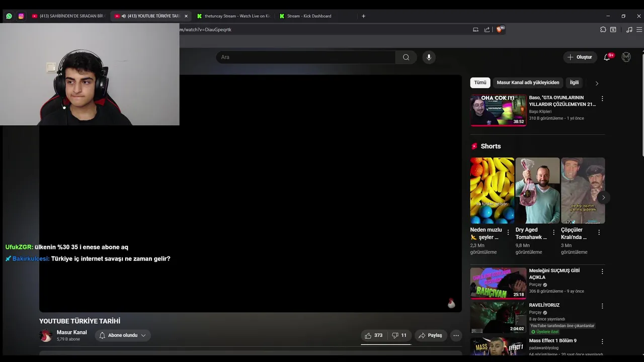This screenshot has height=362, width=644.
Task: Show more filter chips with right arrow
Action: (597, 83)
